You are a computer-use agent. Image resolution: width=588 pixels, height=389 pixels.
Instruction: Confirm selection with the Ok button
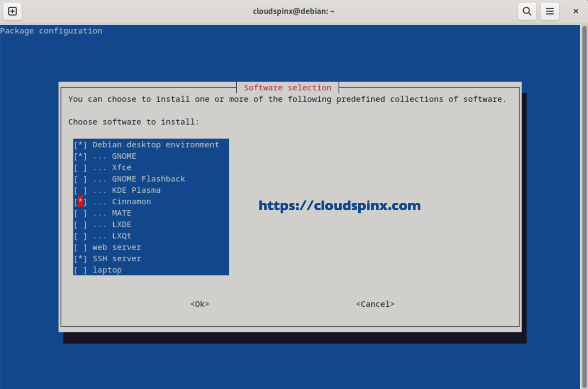click(x=199, y=304)
